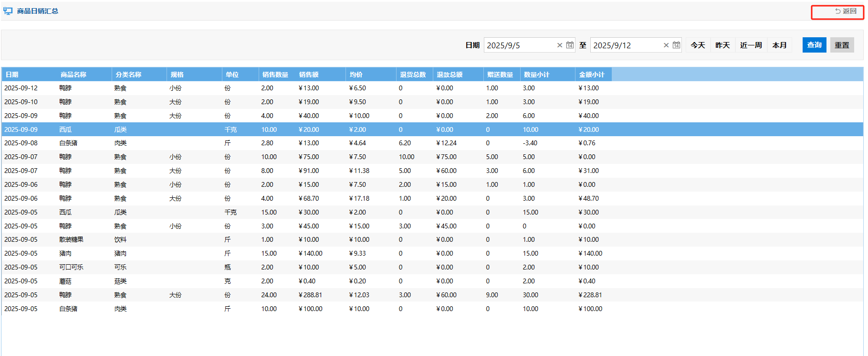Select the 本月 quick date filter
This screenshot has height=356, width=868.
tap(779, 45)
